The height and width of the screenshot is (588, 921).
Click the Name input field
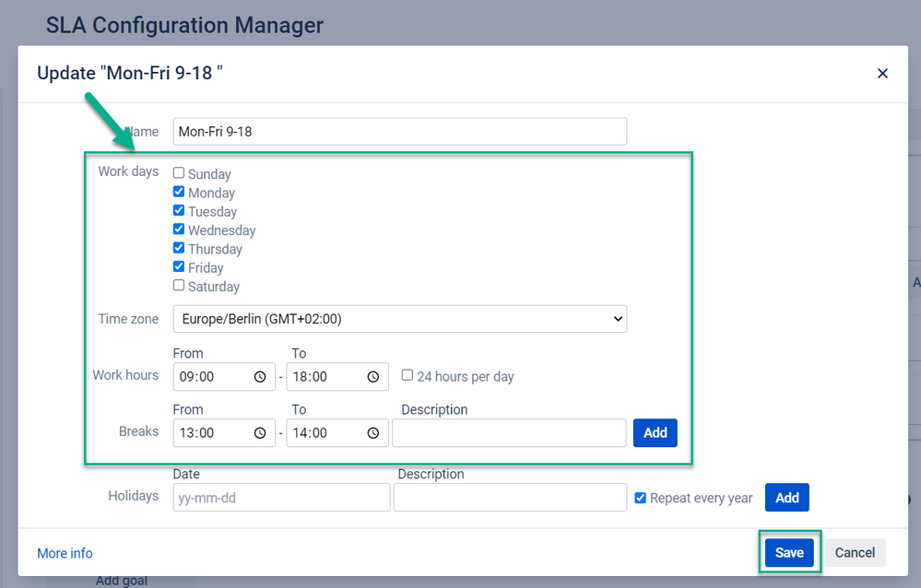click(x=400, y=132)
